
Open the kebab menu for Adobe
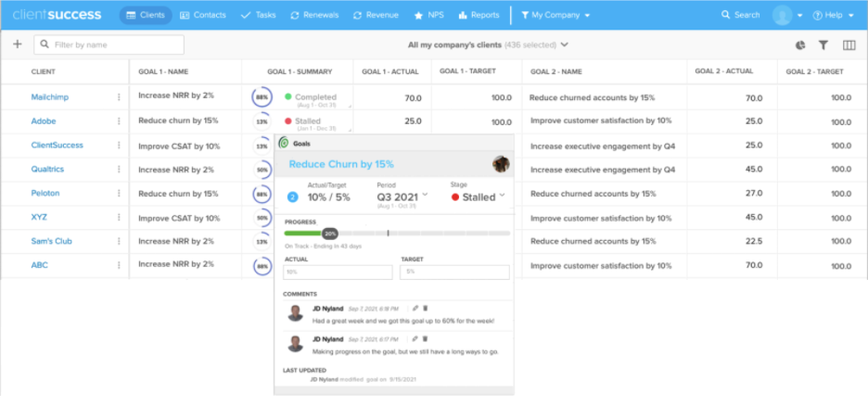pos(119,121)
